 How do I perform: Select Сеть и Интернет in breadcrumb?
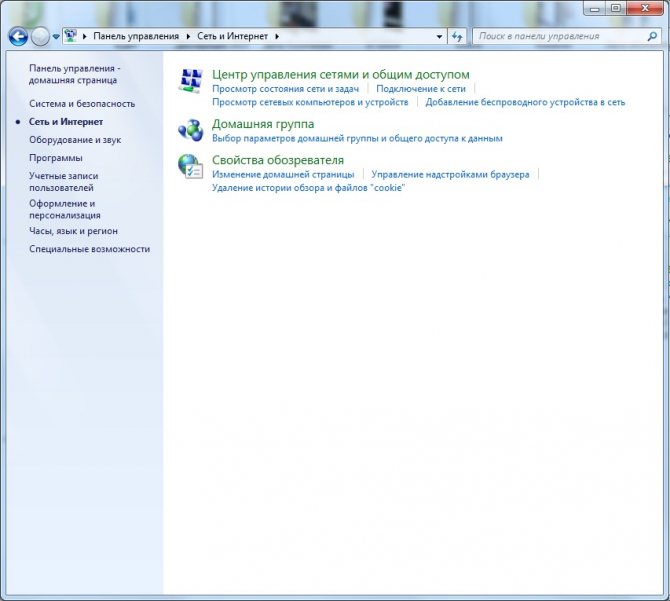point(232,36)
